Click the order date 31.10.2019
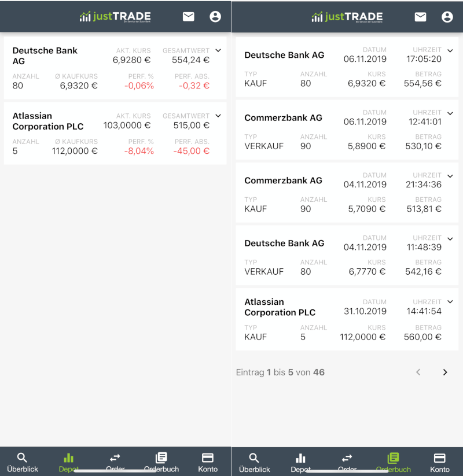The width and height of the screenshot is (463, 476). pos(365,311)
